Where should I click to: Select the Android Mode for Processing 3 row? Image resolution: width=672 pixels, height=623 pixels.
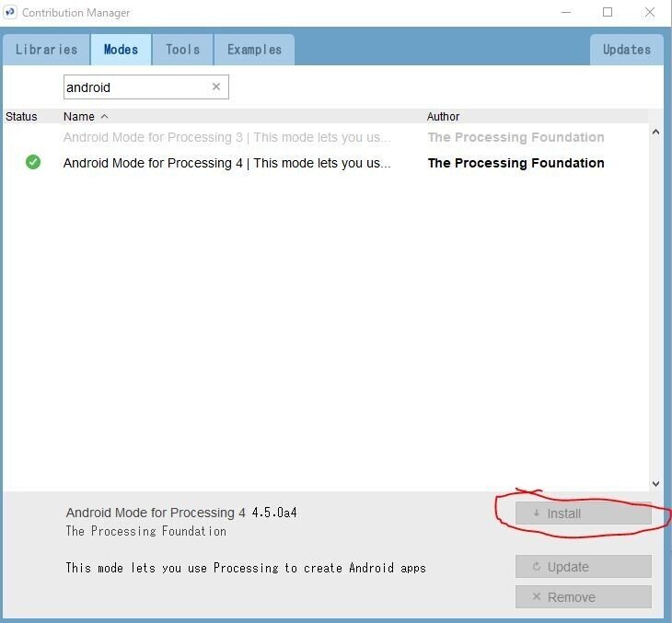(326, 137)
